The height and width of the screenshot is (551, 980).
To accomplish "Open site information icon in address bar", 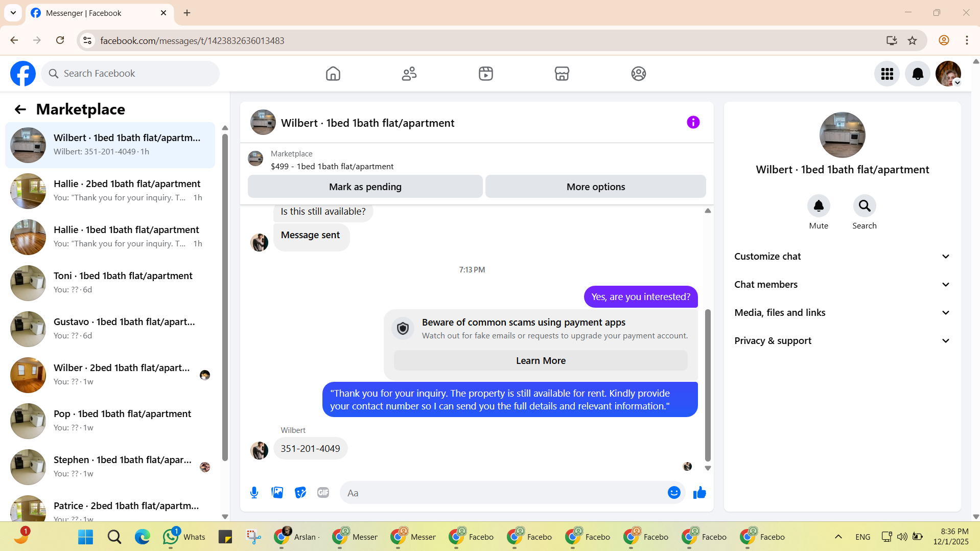I will coord(87,40).
